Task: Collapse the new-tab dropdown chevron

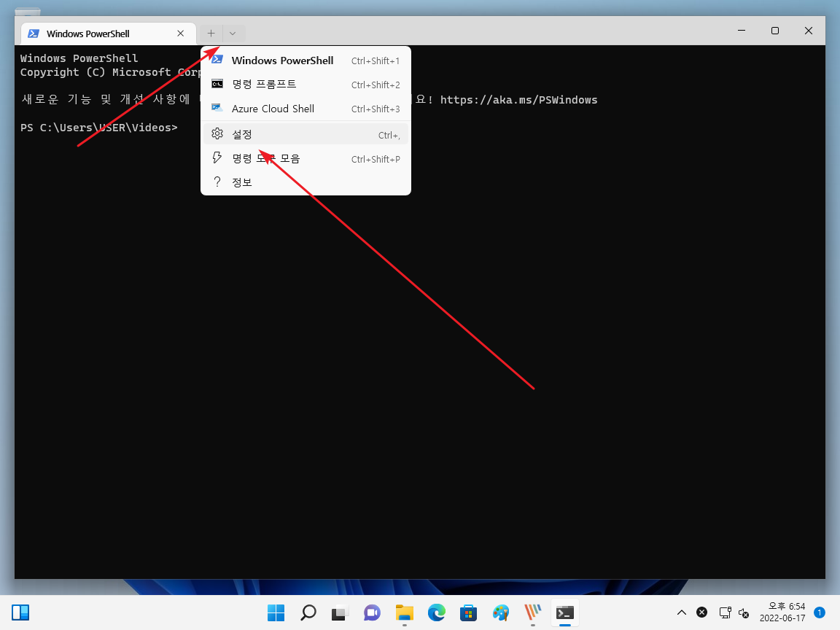Action: coord(233,34)
